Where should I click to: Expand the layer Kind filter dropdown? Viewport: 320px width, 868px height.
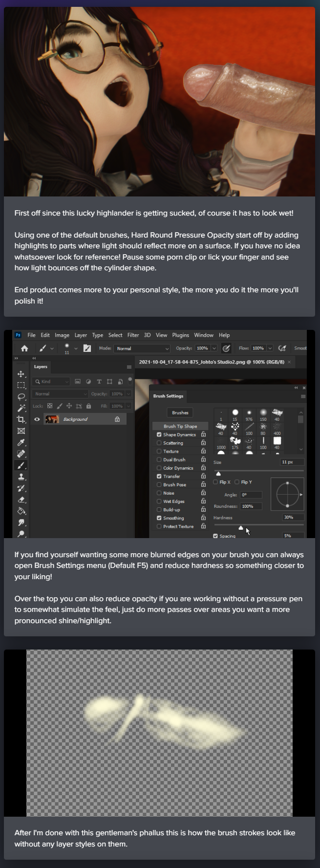51,381
